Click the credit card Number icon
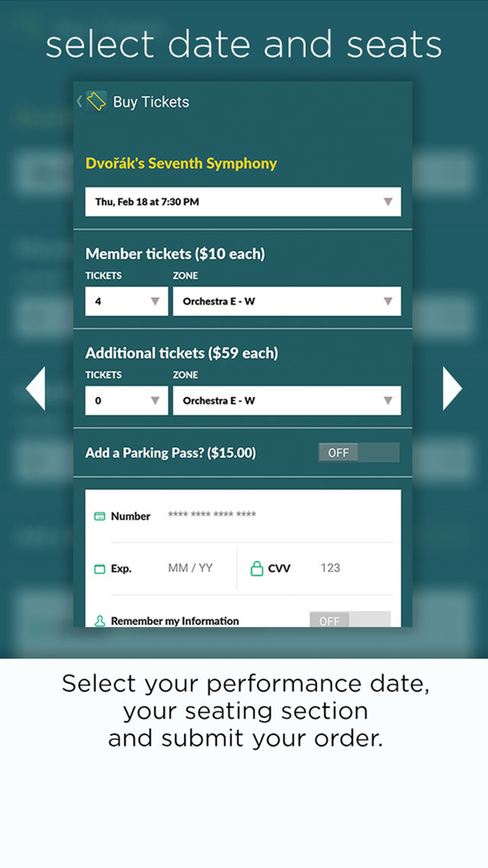The image size is (488, 868). pyautogui.click(x=100, y=516)
